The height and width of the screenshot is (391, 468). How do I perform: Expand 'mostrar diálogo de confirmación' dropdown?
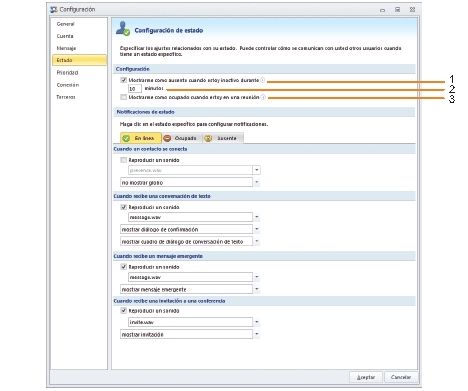point(256,229)
